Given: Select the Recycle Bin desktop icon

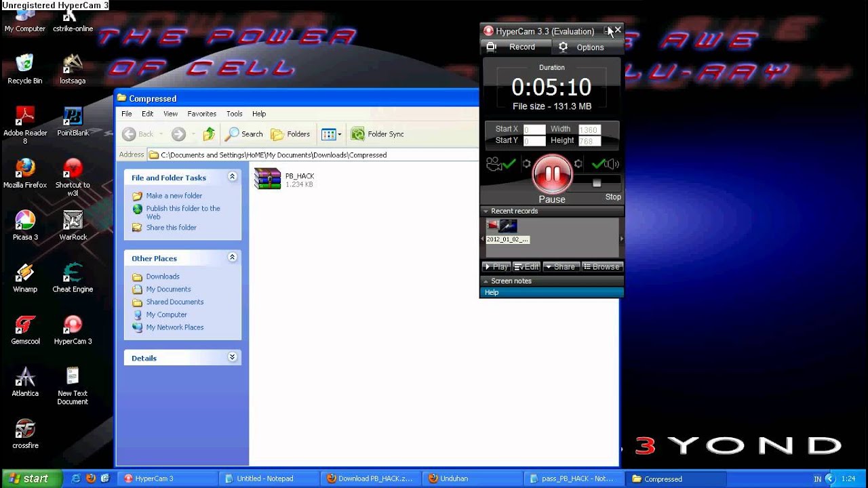Looking at the screenshot, I should 25,68.
